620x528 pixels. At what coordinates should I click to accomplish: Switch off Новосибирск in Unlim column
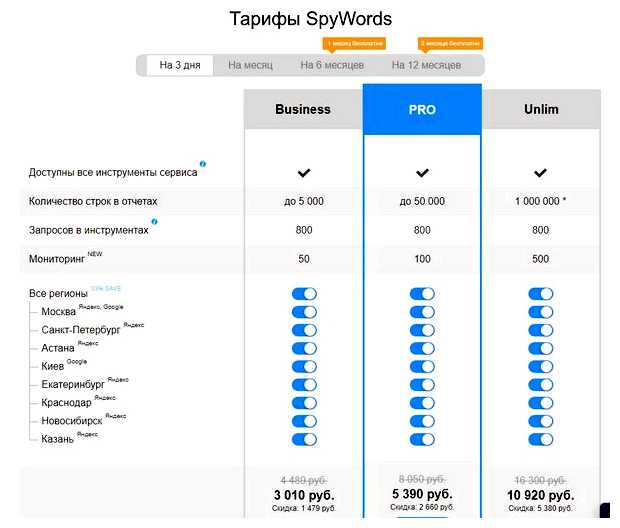tap(540, 421)
